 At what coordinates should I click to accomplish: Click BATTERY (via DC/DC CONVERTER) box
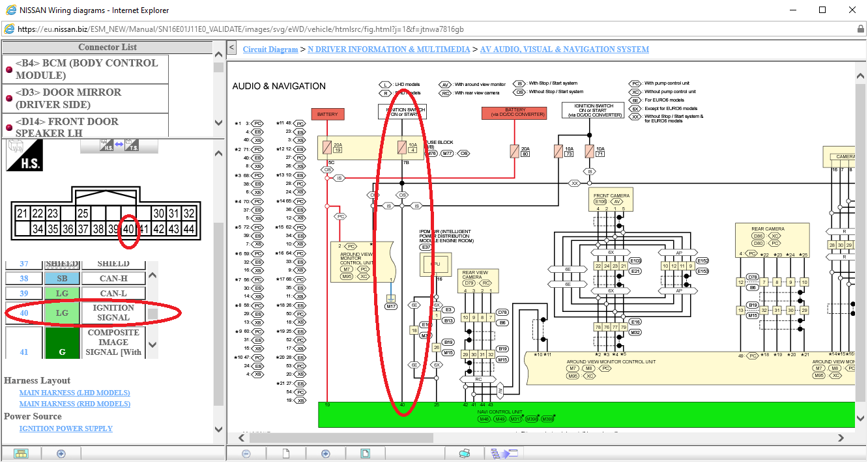pos(515,113)
